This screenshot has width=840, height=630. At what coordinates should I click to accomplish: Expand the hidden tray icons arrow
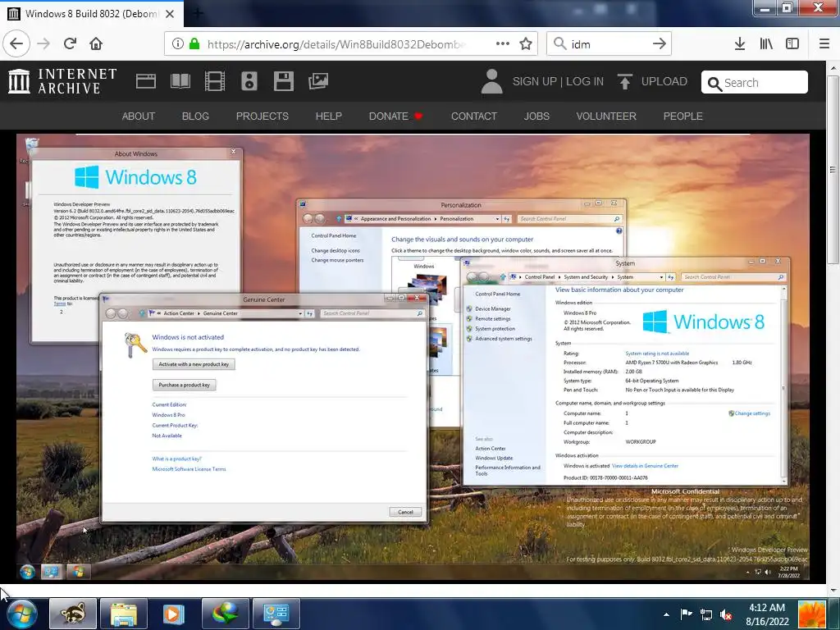(666, 614)
